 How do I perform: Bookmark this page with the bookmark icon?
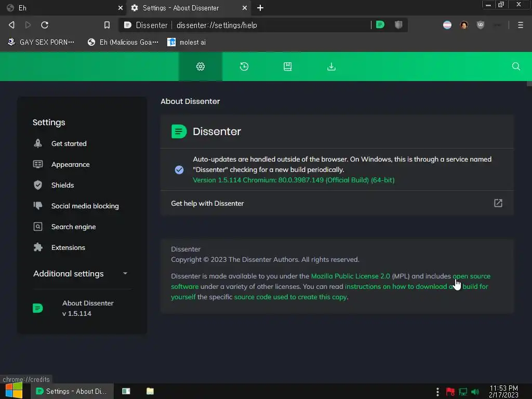pyautogui.click(x=107, y=25)
